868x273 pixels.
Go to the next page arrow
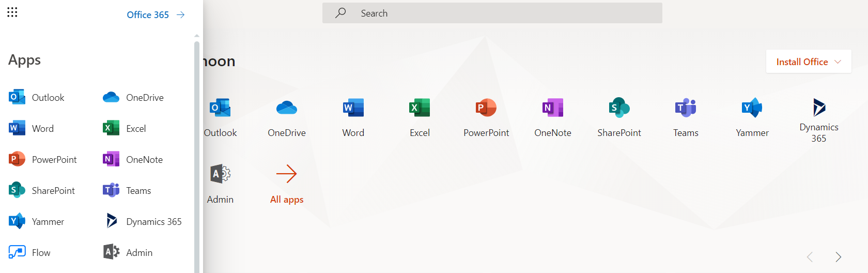tap(838, 257)
